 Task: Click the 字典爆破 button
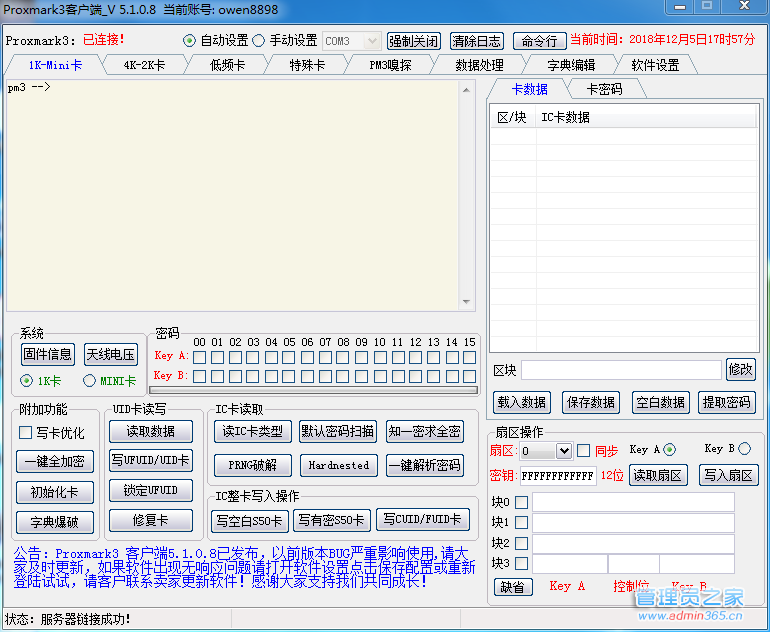tap(55, 522)
